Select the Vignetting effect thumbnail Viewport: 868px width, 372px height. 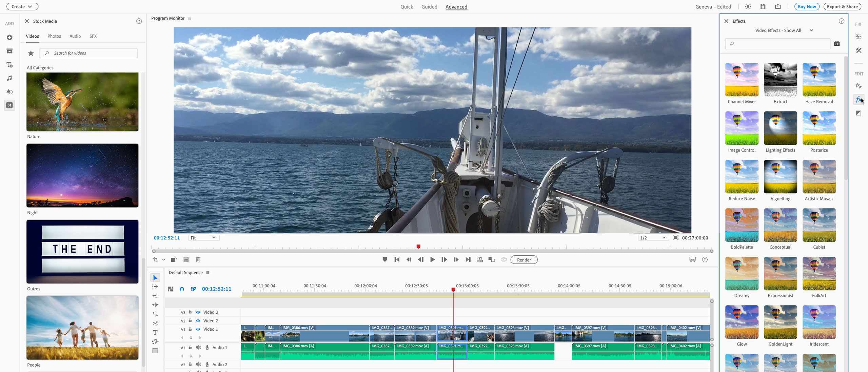point(781,177)
